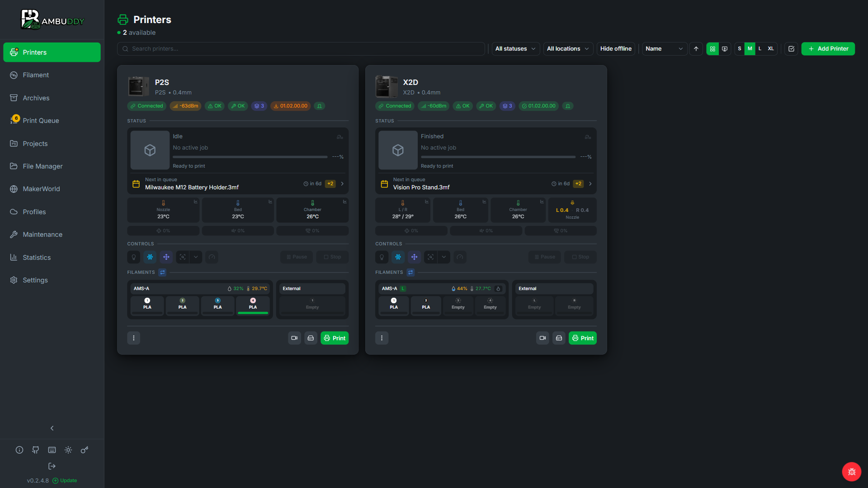The width and height of the screenshot is (868, 488).
Task: Click the keyboard shortcuts icon
Action: tap(52, 450)
